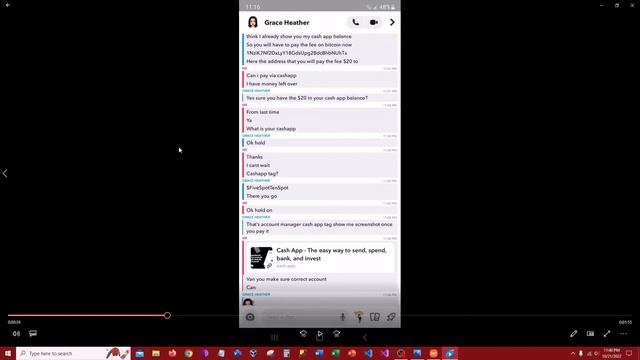Skip back using the rewind button
The width and height of the screenshot is (640, 360).
click(x=303, y=334)
